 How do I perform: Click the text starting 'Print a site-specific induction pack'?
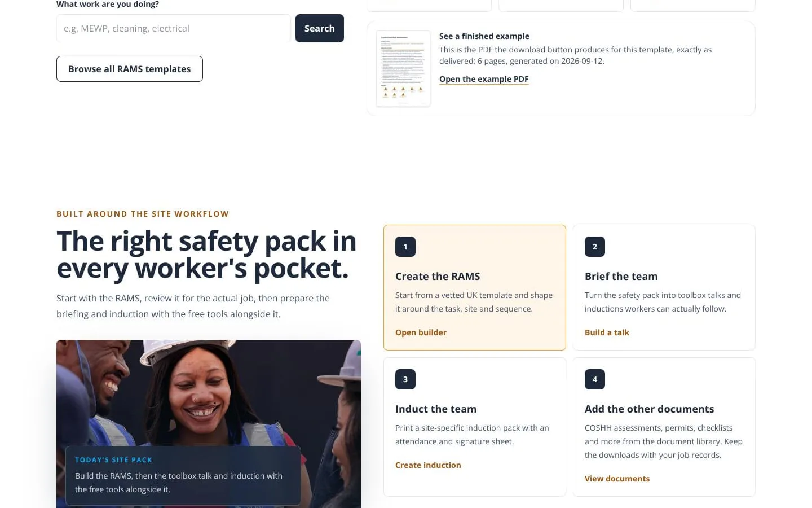click(x=472, y=435)
